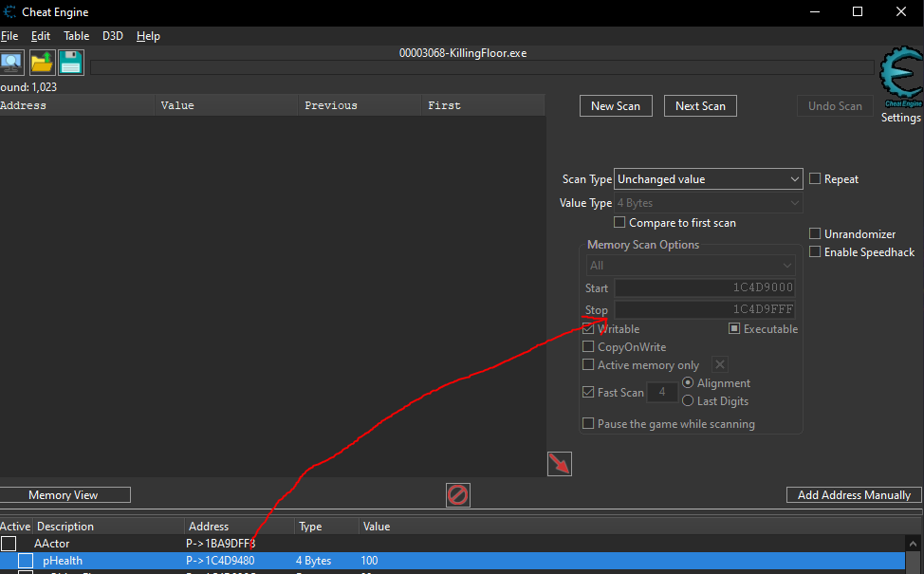Image resolution: width=924 pixels, height=574 pixels.
Task: Click the Cheat Engine logo above Settings
Action: point(901,79)
